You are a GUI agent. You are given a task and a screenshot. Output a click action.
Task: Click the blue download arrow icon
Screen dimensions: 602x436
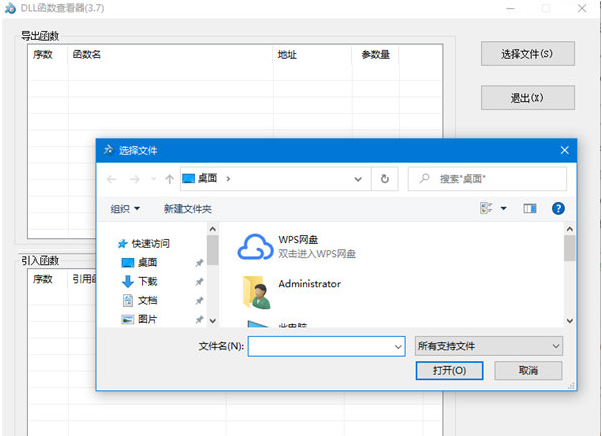point(127,282)
